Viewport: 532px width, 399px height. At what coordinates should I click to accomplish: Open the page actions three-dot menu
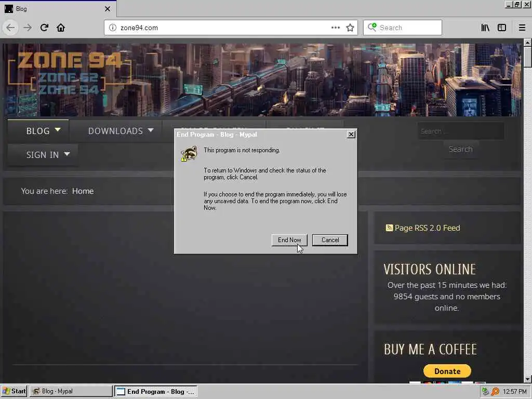coord(335,28)
